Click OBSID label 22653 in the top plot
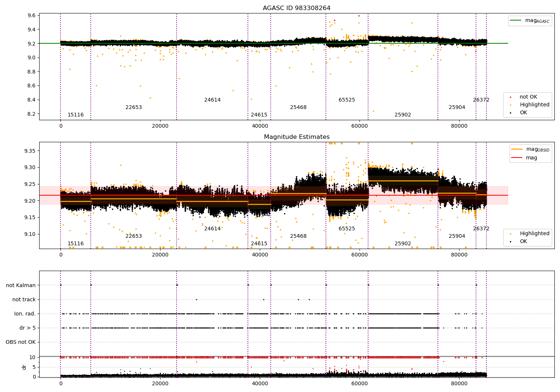Viewport: 560px width, 392px height. pos(134,108)
